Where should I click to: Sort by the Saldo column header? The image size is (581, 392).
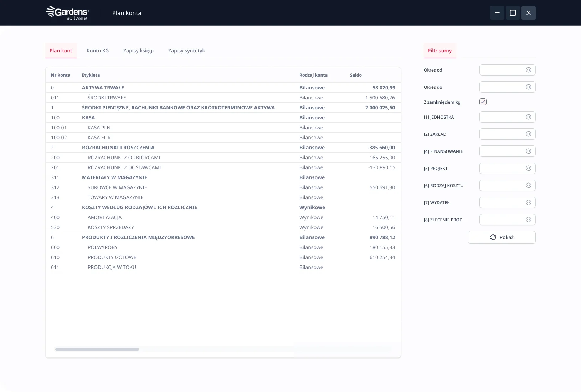pyautogui.click(x=356, y=75)
